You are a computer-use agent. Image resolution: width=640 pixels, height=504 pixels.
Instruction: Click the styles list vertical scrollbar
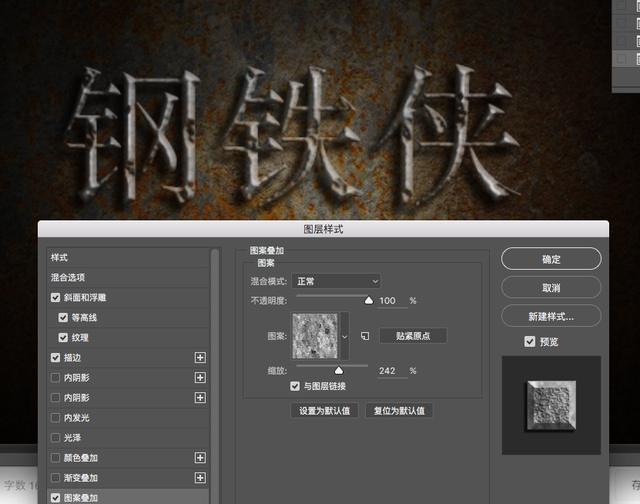tap(215, 375)
